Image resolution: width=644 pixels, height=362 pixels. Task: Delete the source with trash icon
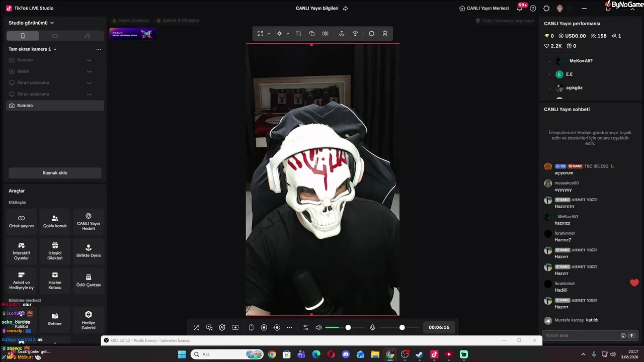[385, 34]
